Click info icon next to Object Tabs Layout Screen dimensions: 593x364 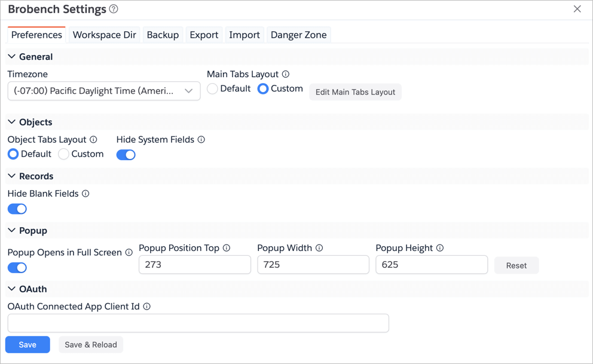click(x=93, y=139)
